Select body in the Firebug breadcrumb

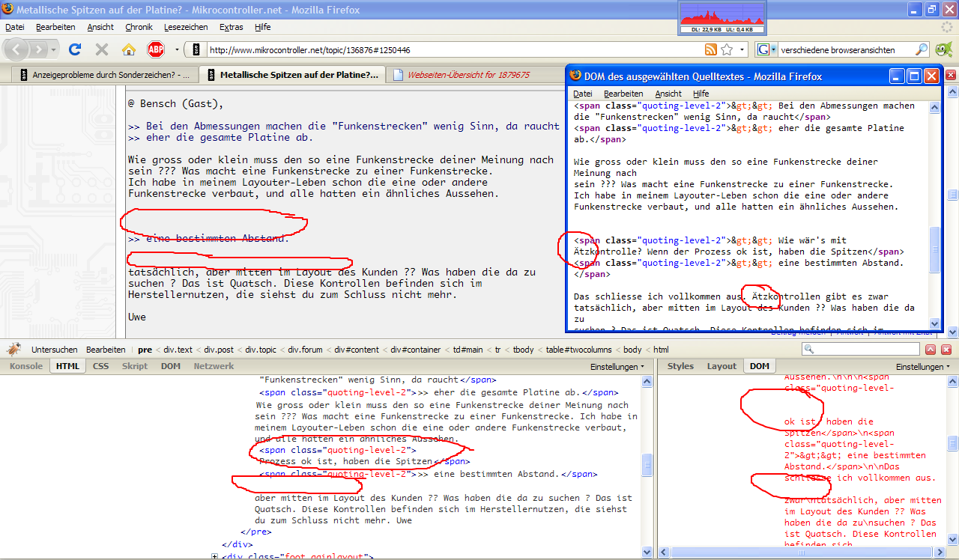tap(632, 350)
